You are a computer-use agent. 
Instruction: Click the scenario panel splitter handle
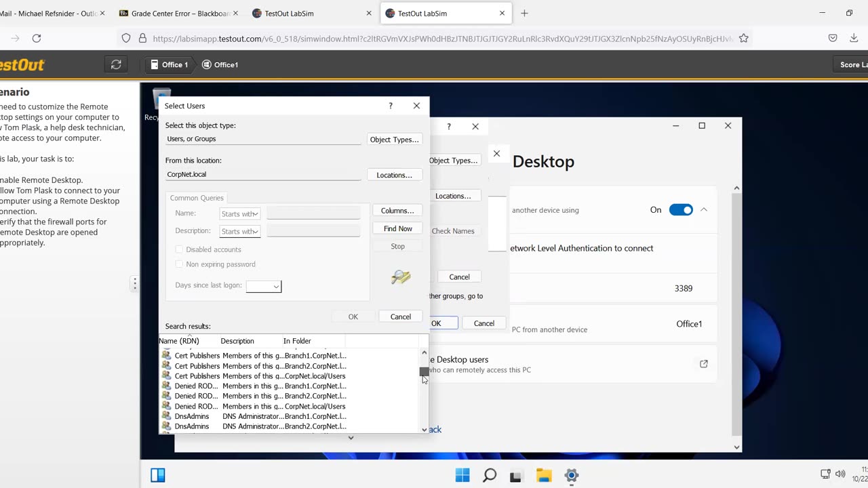134,283
